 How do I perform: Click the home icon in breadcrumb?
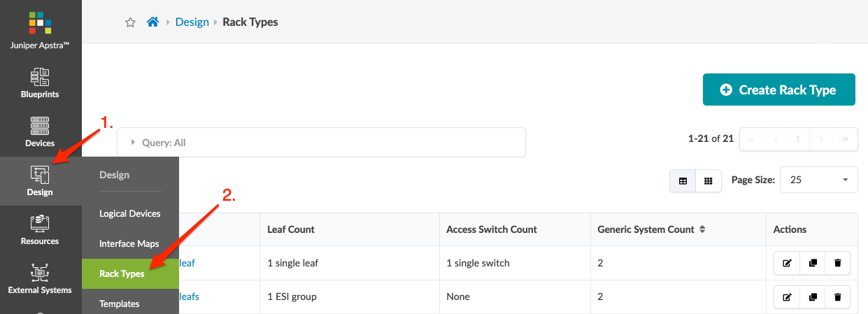pyautogui.click(x=152, y=22)
